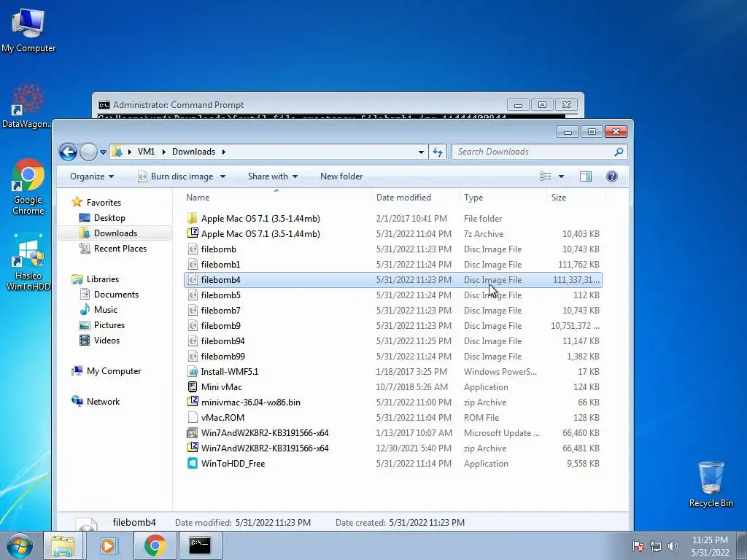
Task: Select the filebomb94 file
Action: click(x=392, y=341)
